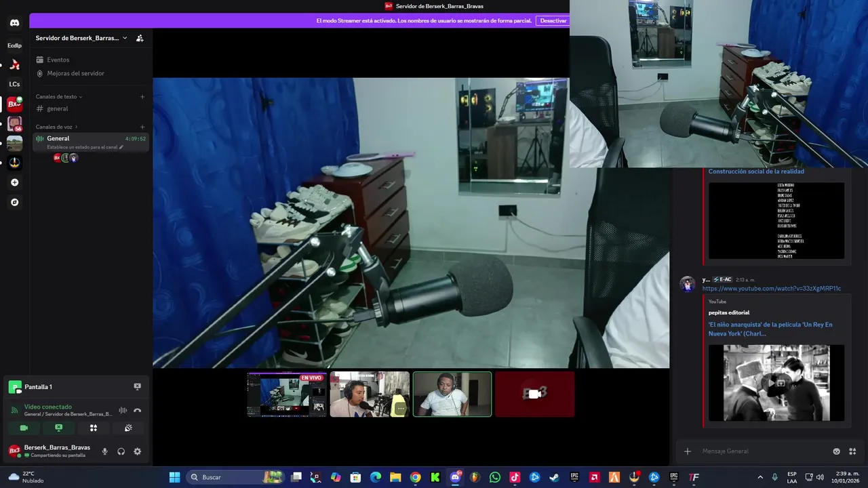Open the Ecdlp server
The width and height of the screenshot is (868, 488).
coord(14,45)
